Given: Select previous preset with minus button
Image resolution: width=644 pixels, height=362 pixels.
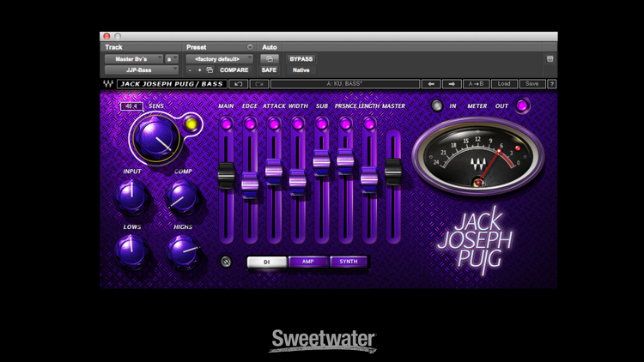Looking at the screenshot, I should pos(190,70).
